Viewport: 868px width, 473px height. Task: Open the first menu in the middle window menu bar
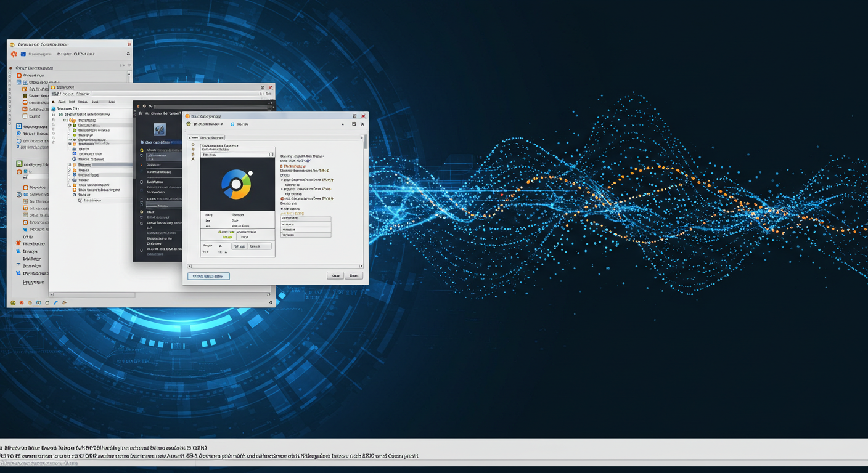click(62, 102)
